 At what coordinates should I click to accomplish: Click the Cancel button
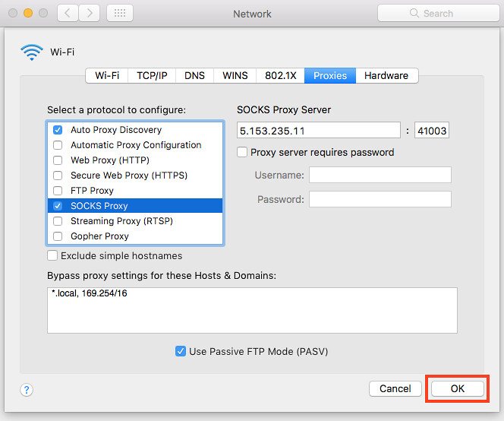[395, 388]
